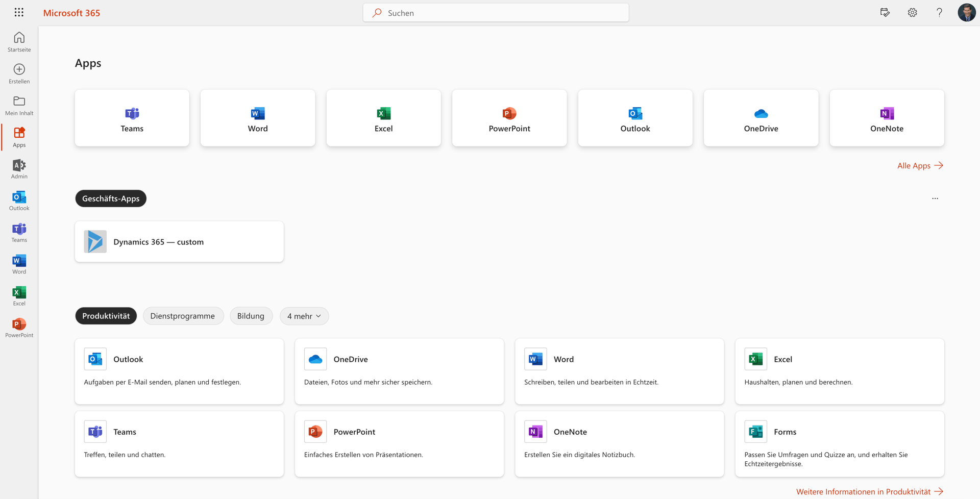Open Teams from the left sidebar
This screenshot has width=980, height=499.
19,232
